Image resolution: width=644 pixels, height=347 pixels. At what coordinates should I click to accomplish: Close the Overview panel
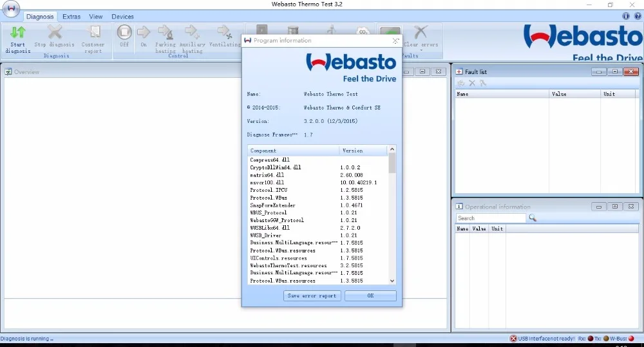(438, 71)
